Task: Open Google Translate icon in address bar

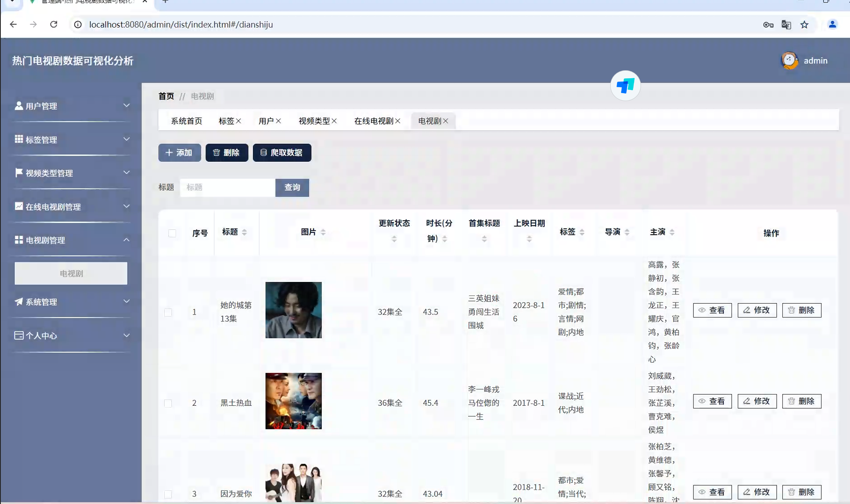Action: pos(786,25)
